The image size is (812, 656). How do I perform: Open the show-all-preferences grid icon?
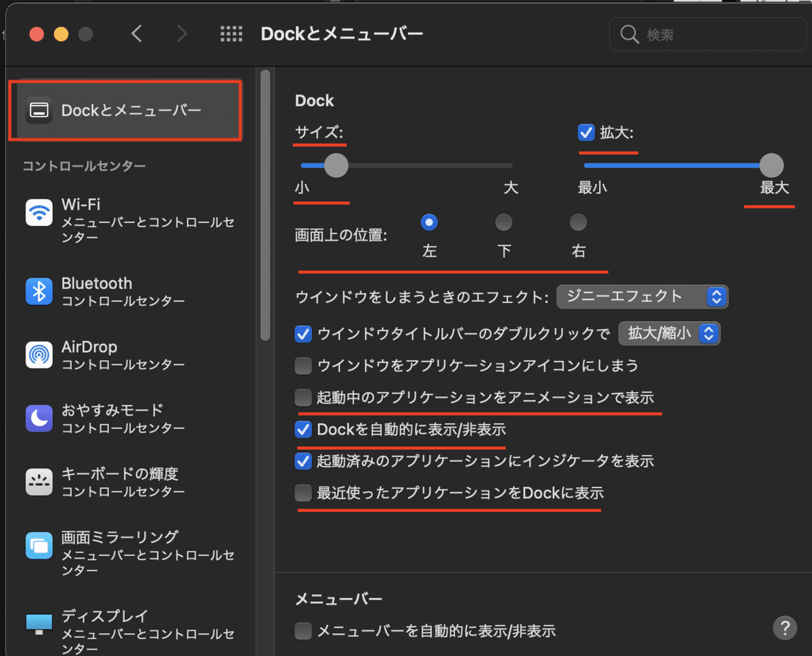coord(231,34)
